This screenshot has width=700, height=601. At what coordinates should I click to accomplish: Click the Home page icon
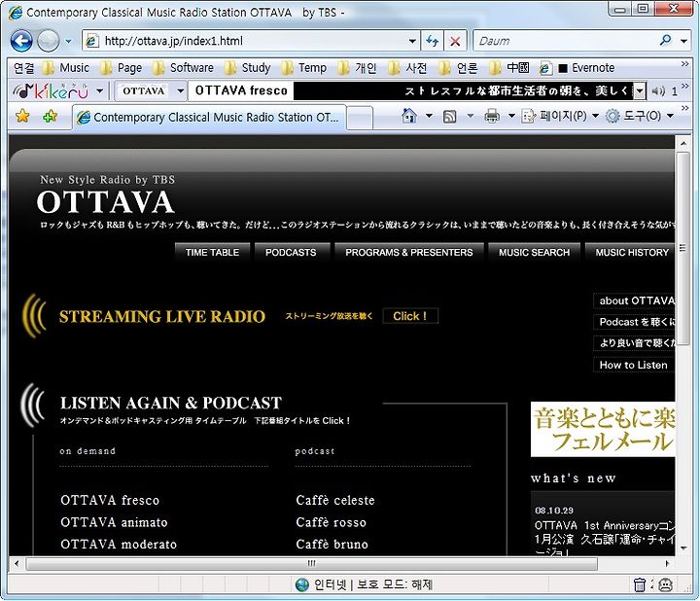click(x=409, y=116)
